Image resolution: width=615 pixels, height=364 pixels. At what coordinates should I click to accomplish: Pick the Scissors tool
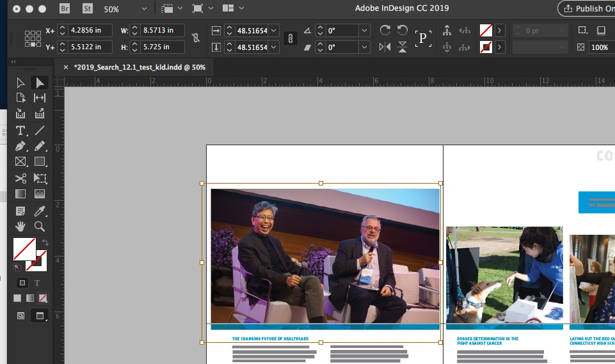coord(20,178)
